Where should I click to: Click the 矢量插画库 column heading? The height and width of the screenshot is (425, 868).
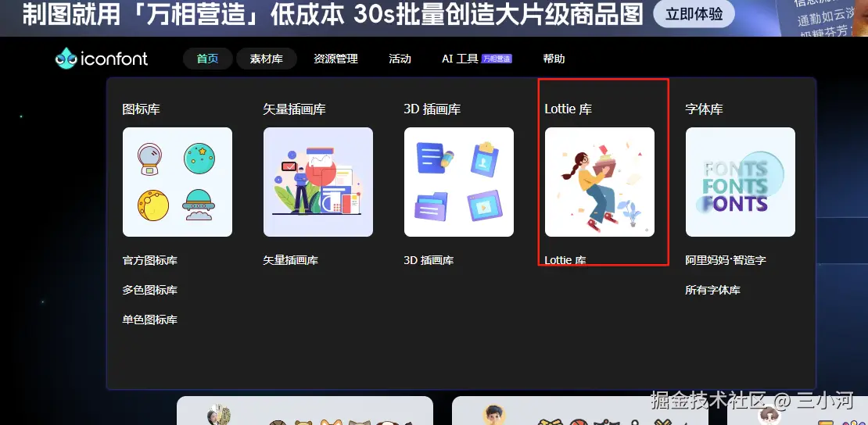coord(295,109)
